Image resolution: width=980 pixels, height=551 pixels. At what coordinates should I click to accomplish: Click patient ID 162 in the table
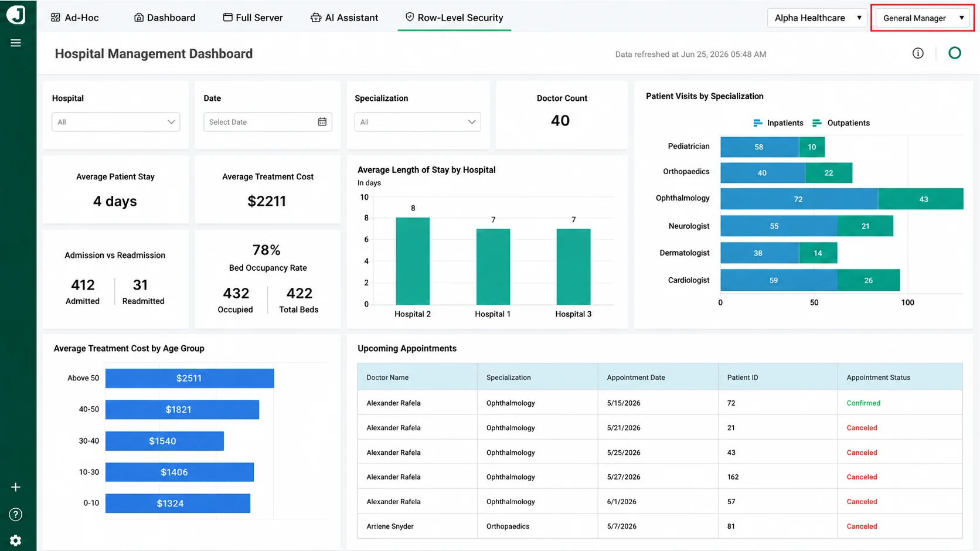(x=733, y=477)
